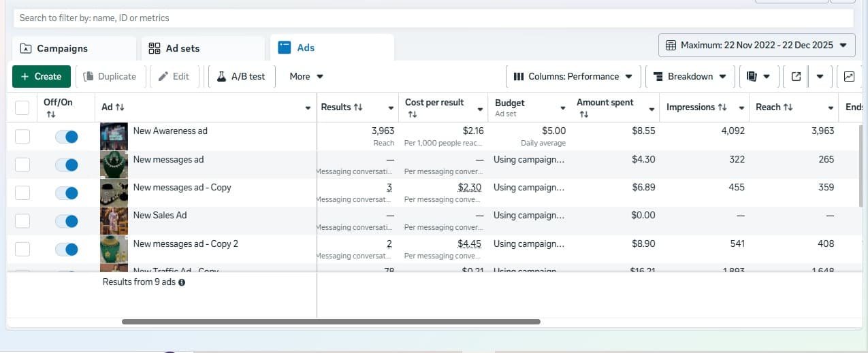Open the Breakdown dropdown
Screen dimensions: 868x353
click(x=690, y=77)
